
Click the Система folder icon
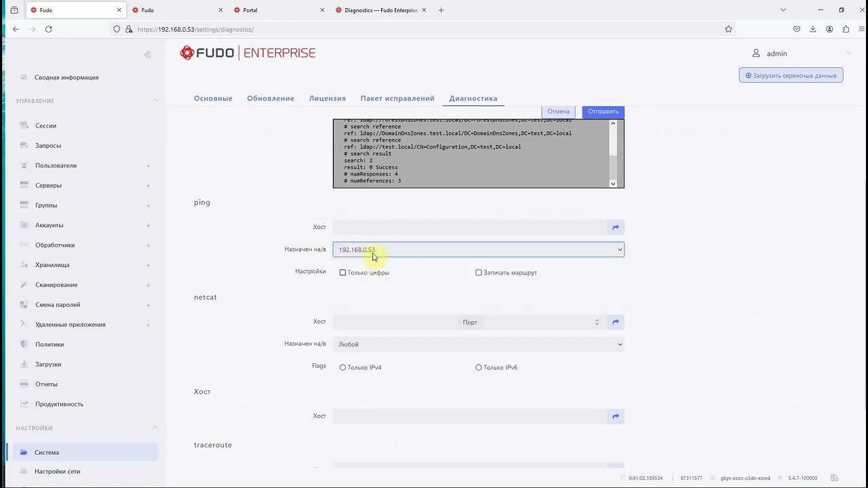(24, 452)
